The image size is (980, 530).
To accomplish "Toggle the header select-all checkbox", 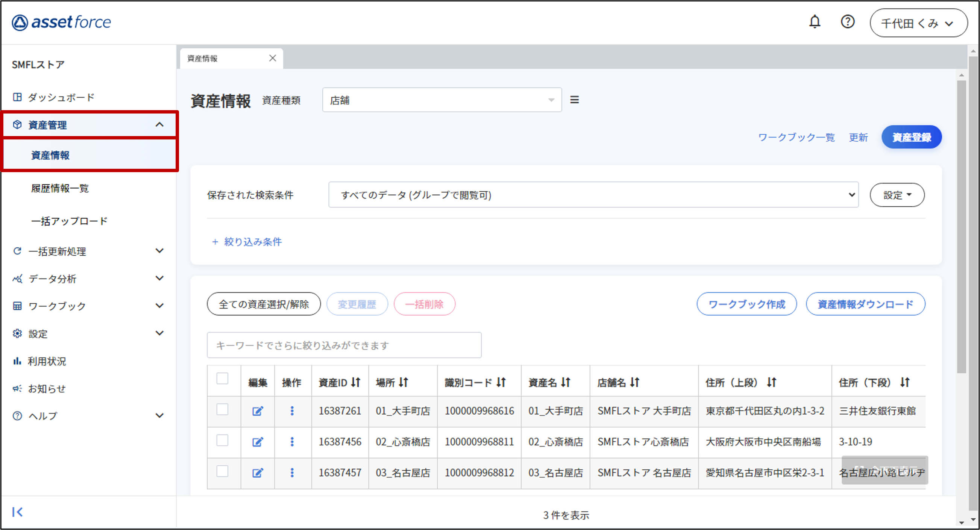I will tap(222, 379).
